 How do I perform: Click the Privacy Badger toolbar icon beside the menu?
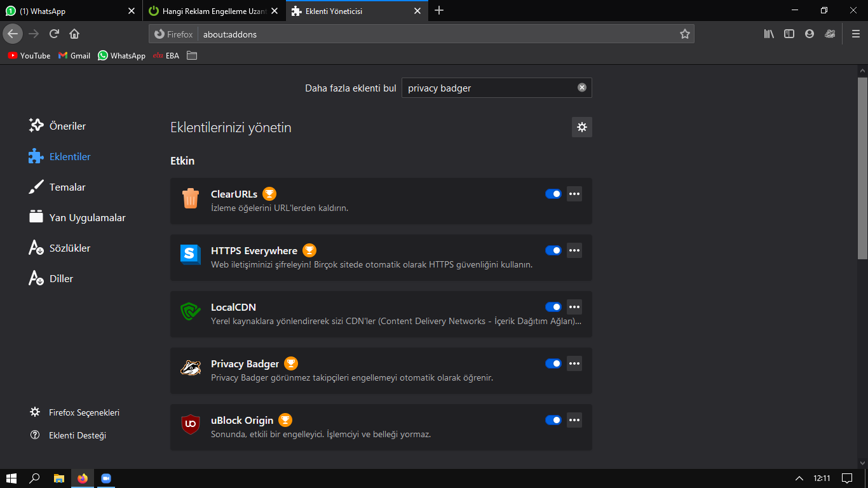tap(830, 34)
